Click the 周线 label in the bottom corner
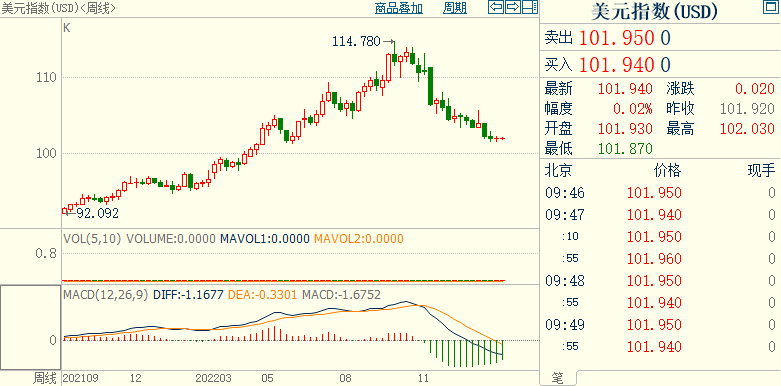This screenshot has height=386, width=781. (45, 379)
